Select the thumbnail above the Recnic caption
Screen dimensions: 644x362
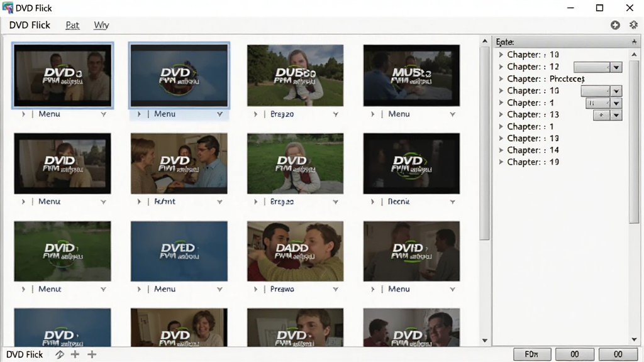(x=411, y=163)
